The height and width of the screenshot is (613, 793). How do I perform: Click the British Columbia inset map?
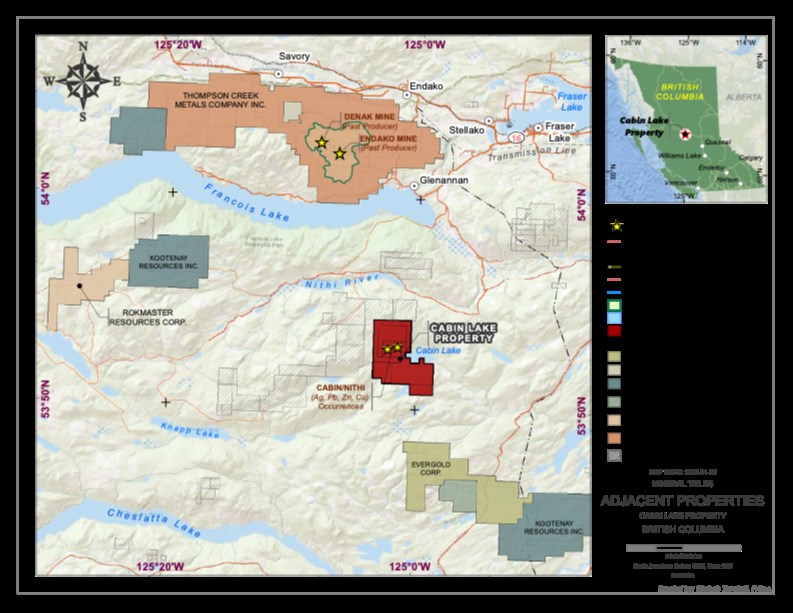686,119
